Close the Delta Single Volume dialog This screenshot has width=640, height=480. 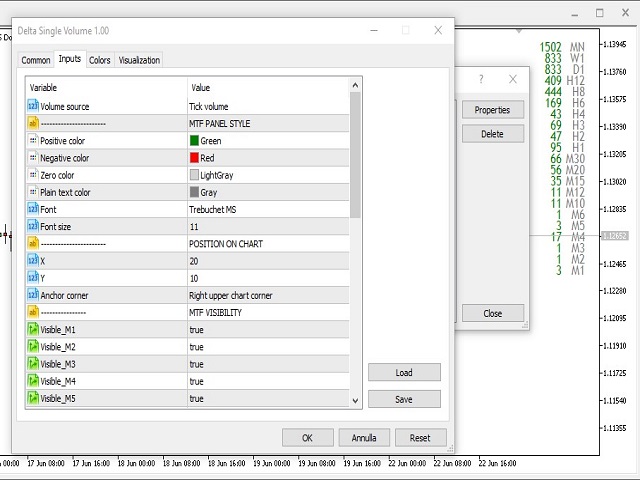pos(438,30)
